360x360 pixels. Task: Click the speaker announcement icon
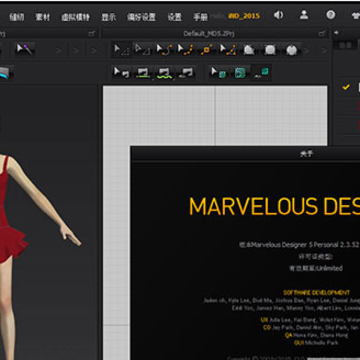[x=278, y=15]
